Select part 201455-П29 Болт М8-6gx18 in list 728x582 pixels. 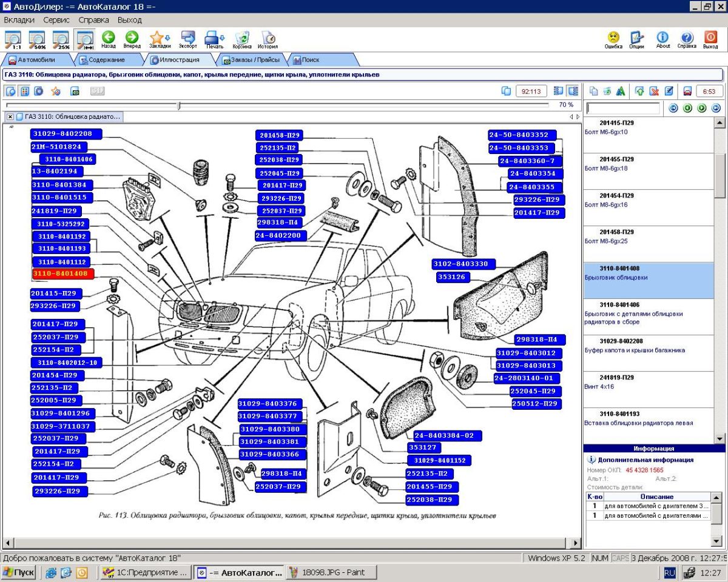(x=649, y=171)
